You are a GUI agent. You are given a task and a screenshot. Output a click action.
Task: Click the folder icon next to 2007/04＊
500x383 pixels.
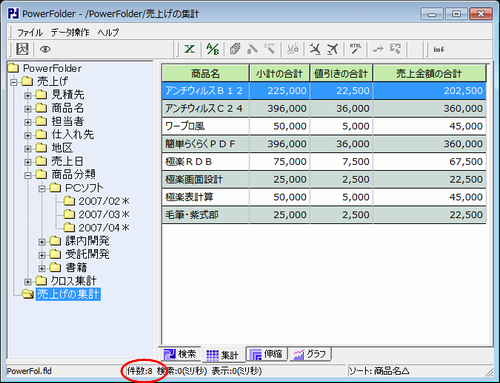click(69, 228)
